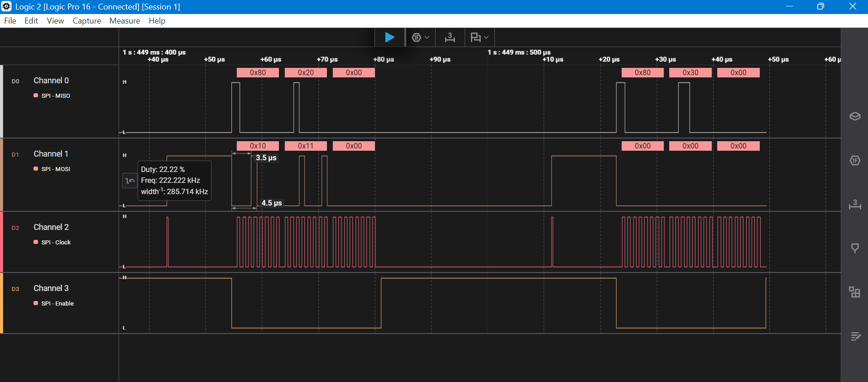Click the SPI - MOSI analyzer tag
868x382 pixels.
coord(52,169)
